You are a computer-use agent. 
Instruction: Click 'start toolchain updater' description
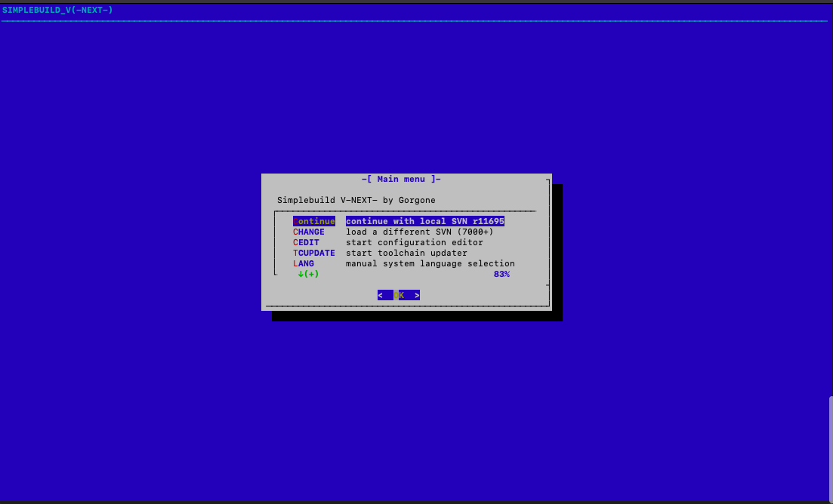(x=406, y=253)
